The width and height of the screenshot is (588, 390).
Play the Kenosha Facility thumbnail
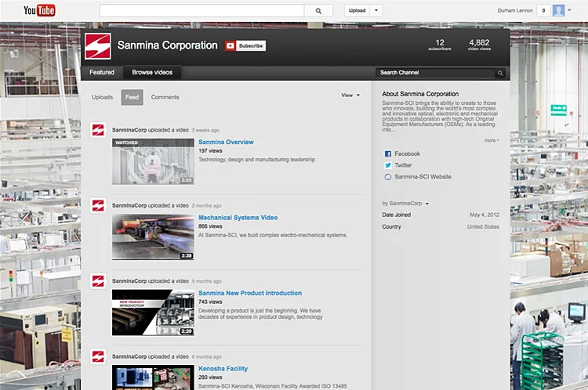(153, 377)
